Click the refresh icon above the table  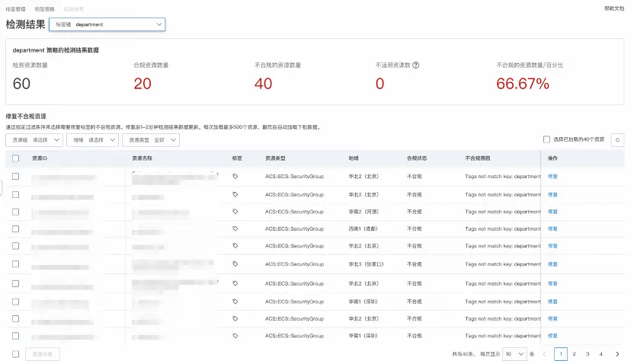pos(617,140)
